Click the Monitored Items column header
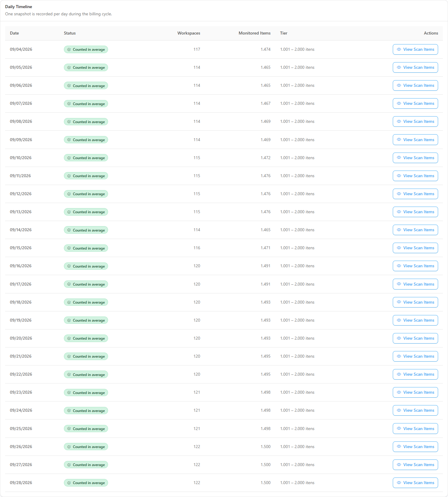 pos(254,33)
